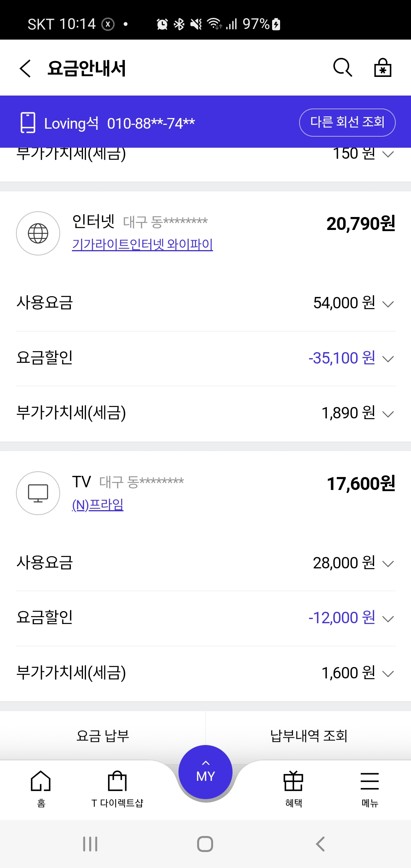
Task: Open the 기가라이트인터넷 와이파이 link
Action: pyautogui.click(x=142, y=244)
